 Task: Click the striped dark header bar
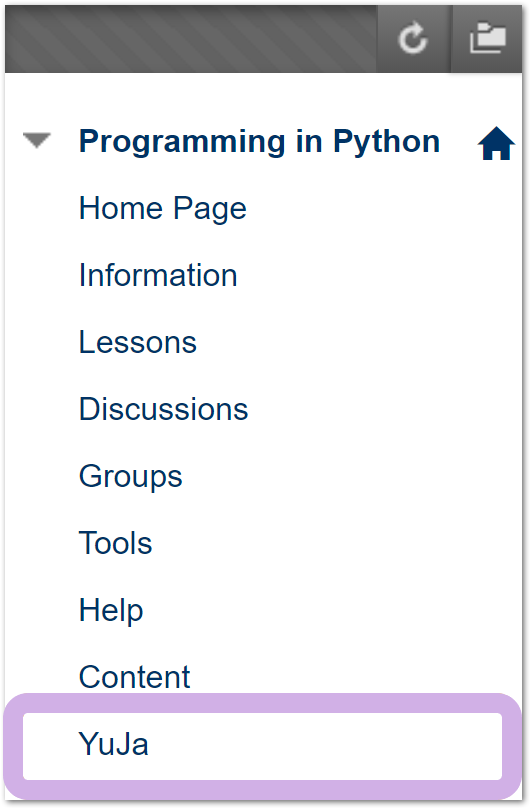190,38
